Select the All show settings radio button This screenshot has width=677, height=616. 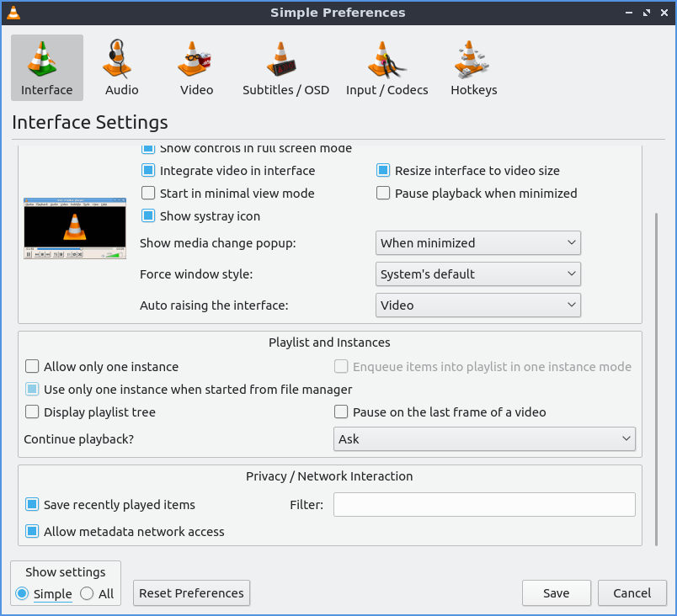tap(88, 594)
